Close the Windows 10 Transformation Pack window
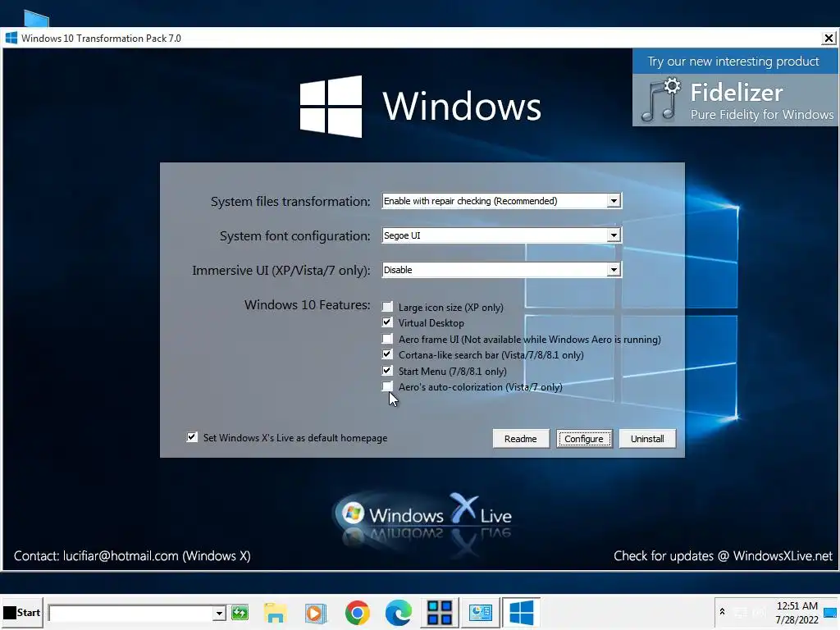840x630 pixels. coord(829,38)
